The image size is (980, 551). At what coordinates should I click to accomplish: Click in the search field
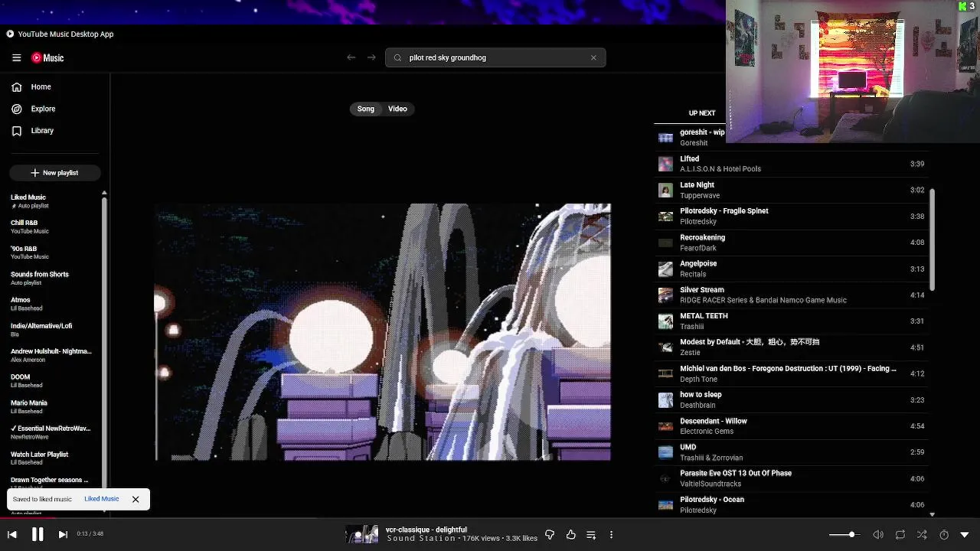click(495, 57)
